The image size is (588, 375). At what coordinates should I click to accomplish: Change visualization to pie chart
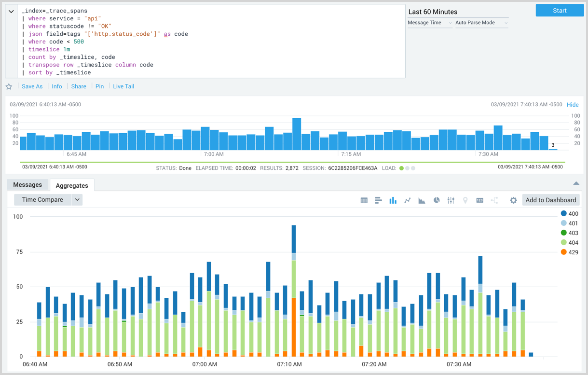coord(436,200)
